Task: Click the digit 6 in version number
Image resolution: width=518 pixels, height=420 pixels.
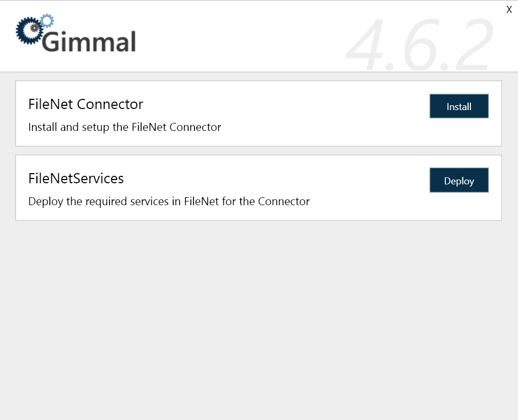Action: (x=418, y=45)
